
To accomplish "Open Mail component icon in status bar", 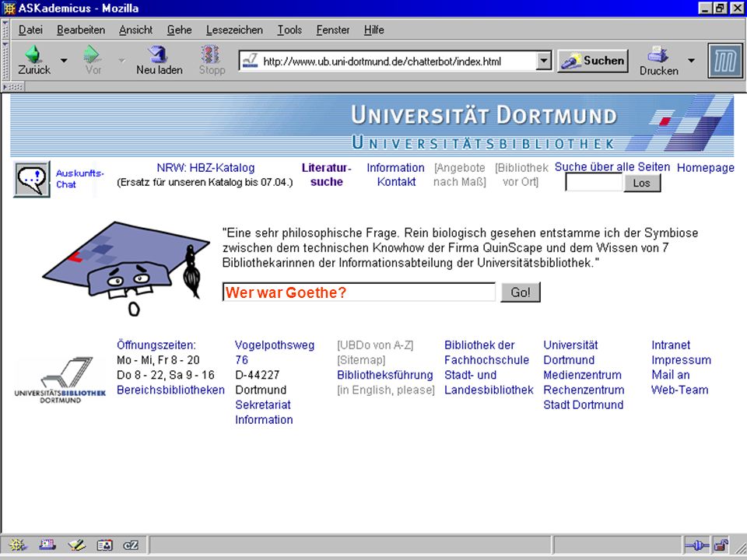I will [47, 544].
